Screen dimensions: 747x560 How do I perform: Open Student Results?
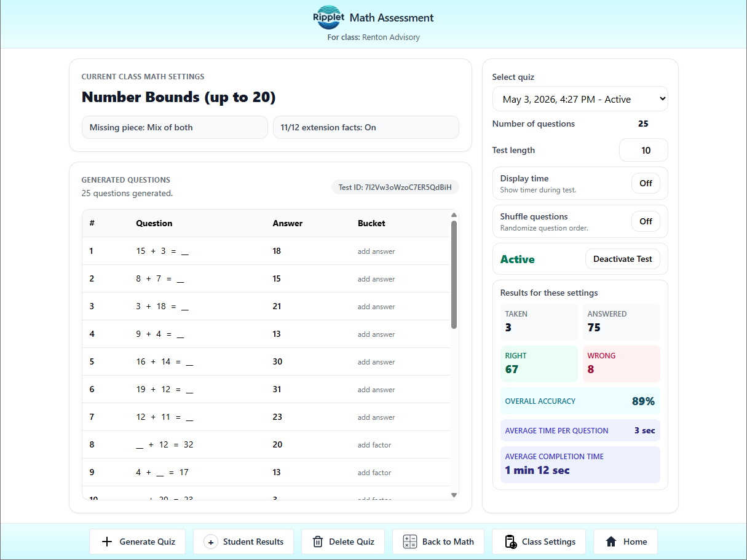coord(243,542)
